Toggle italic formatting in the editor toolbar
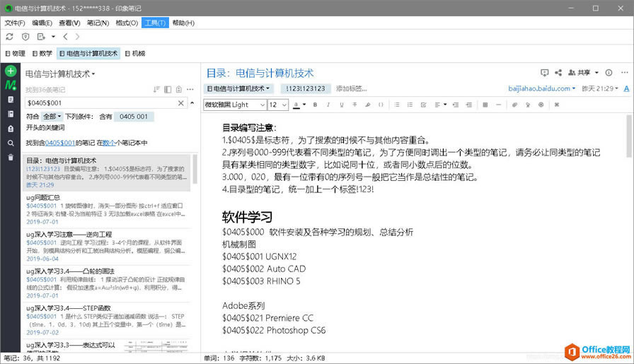 click(328, 105)
